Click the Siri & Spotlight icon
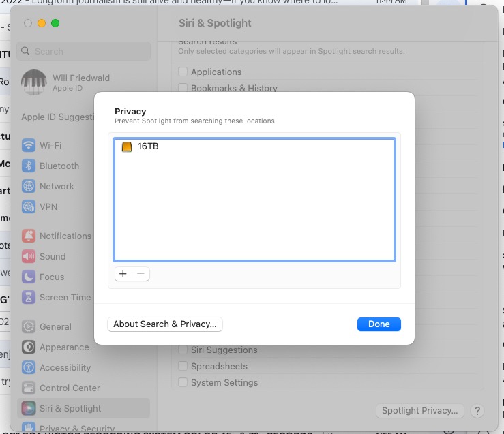 [29, 408]
